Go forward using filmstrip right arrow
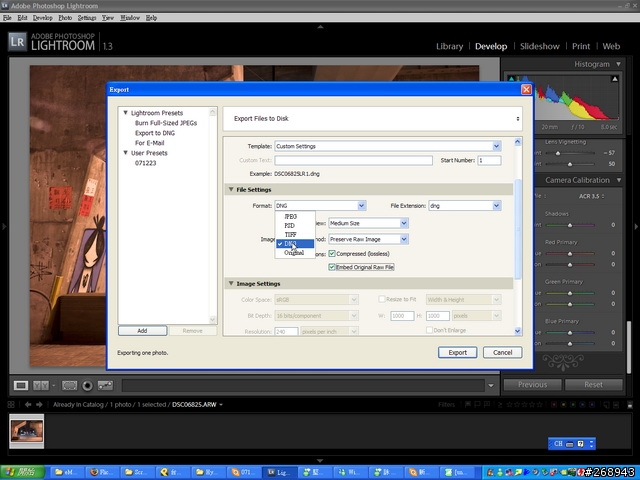The height and width of the screenshot is (480, 640). point(39,404)
